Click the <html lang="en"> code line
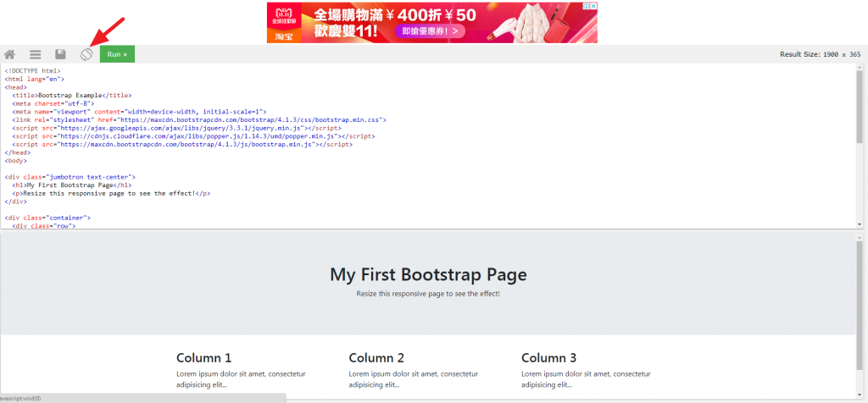 tap(35, 79)
